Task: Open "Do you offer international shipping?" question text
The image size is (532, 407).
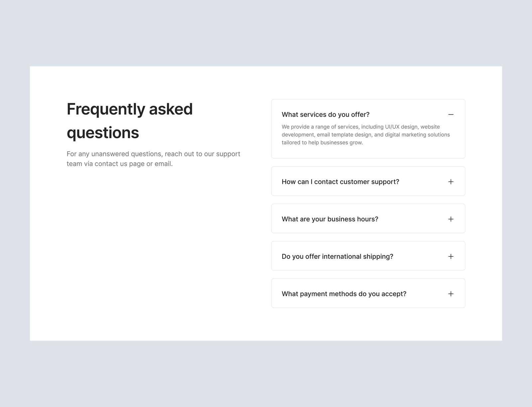Action: 337,256
